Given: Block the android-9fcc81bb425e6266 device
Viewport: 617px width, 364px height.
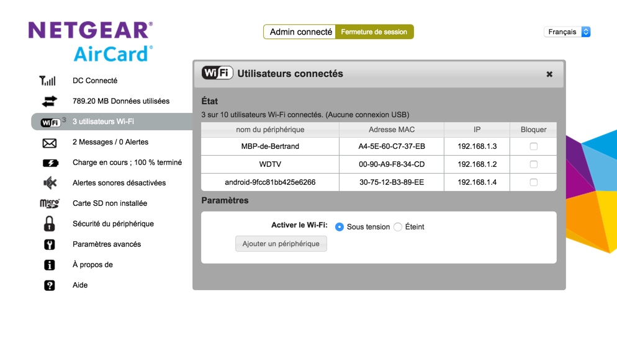Looking at the screenshot, I should coord(533,182).
